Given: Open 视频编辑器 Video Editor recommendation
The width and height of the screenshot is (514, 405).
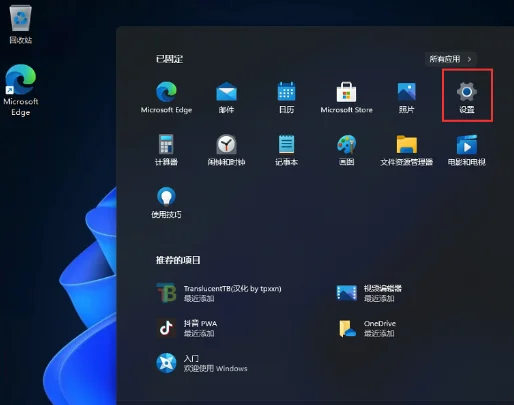Looking at the screenshot, I should click(x=369, y=293).
